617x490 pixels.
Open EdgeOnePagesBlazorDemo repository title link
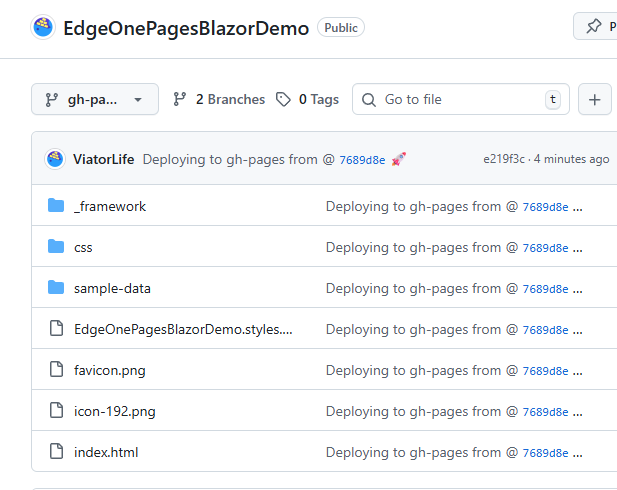point(186,28)
